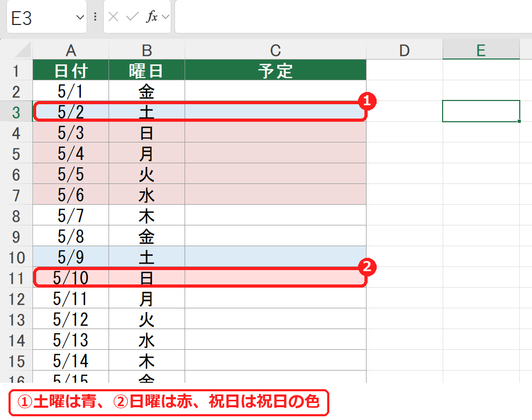Viewport: 532px width, 420px height.
Task: Click weekday cell 水 in row 7
Action: point(147,195)
